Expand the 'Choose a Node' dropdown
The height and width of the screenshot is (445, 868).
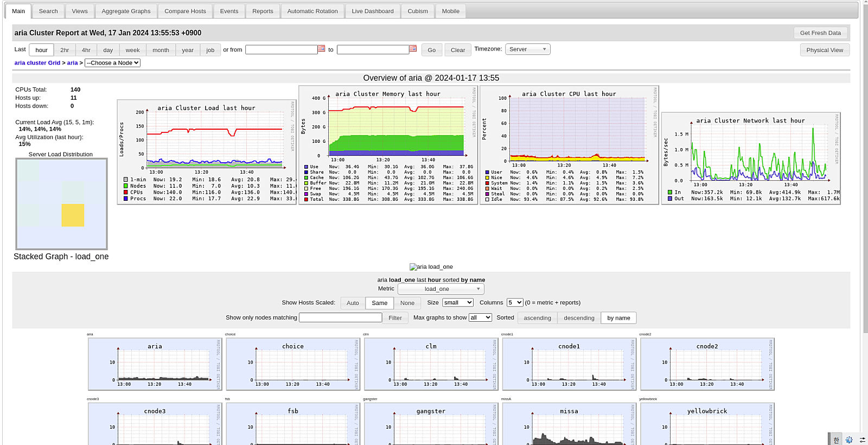coord(112,63)
